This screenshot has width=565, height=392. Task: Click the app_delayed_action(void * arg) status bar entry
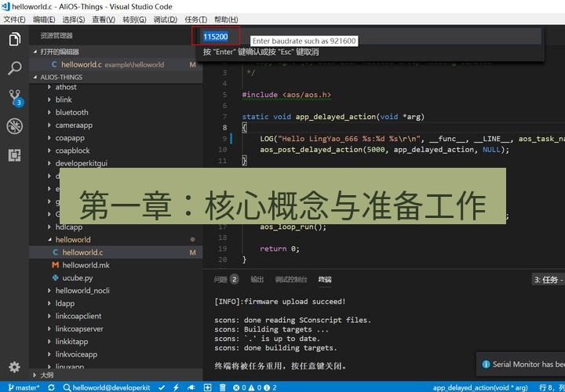(479, 387)
